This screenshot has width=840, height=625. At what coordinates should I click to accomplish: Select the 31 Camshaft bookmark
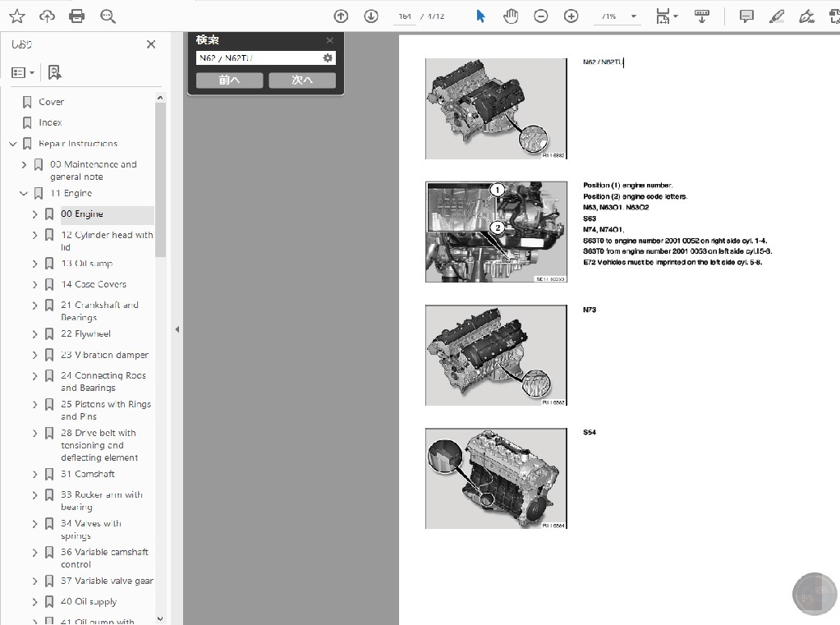tap(88, 474)
